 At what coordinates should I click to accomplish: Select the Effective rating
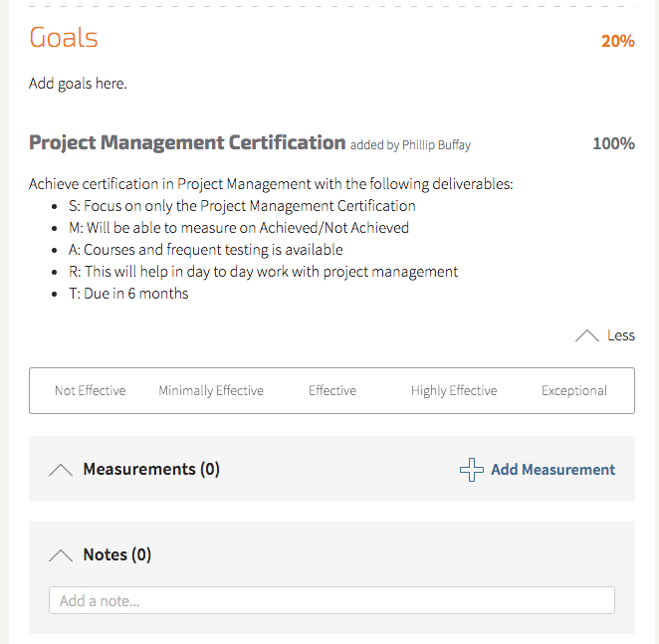pos(332,390)
